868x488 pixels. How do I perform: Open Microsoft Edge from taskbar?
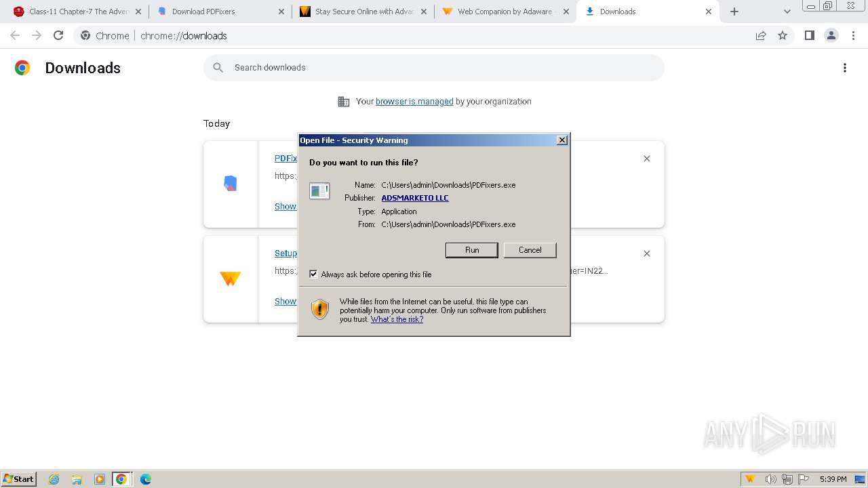pos(145,479)
